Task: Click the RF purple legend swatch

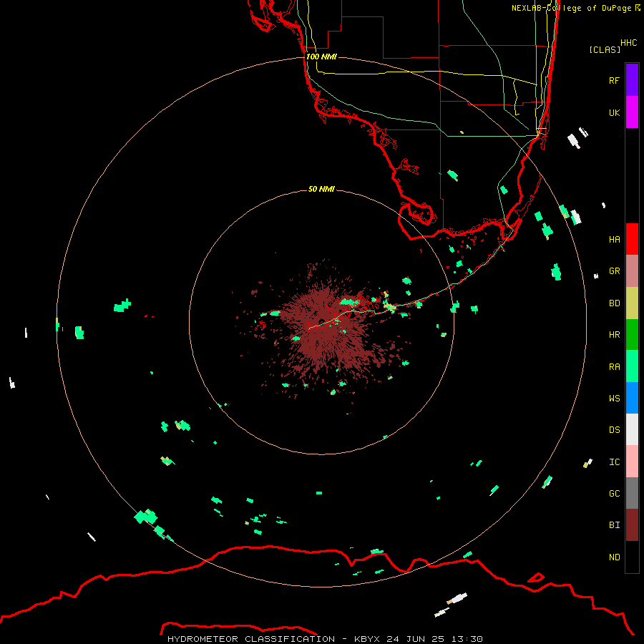Action: (632, 80)
